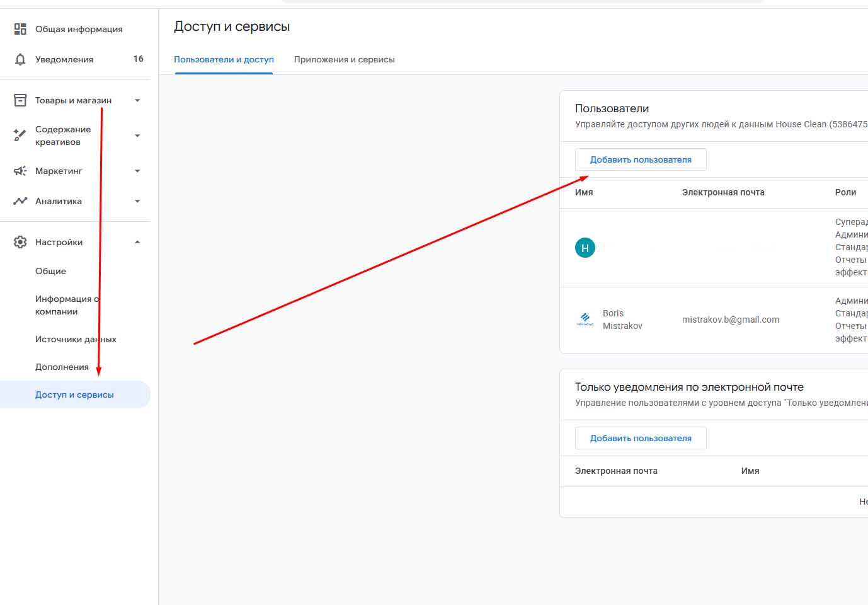Expand the Маркетинг menu arrow
Screen dimensions: 868x605
point(137,171)
